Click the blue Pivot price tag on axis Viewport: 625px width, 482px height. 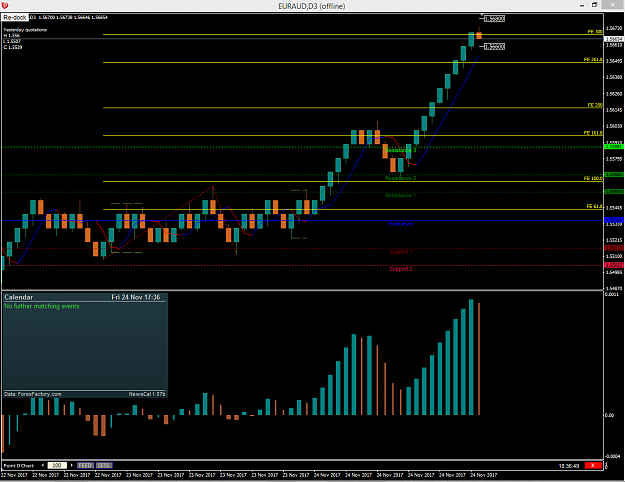[x=614, y=220]
